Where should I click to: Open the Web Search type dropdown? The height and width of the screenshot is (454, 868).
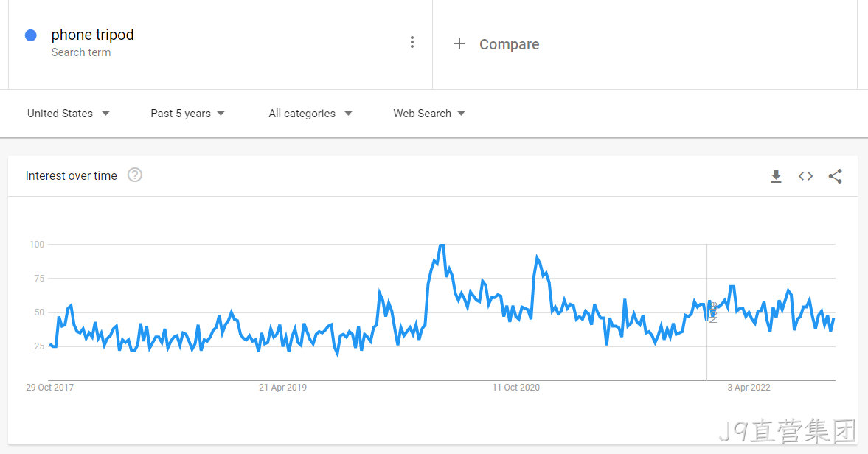click(429, 113)
